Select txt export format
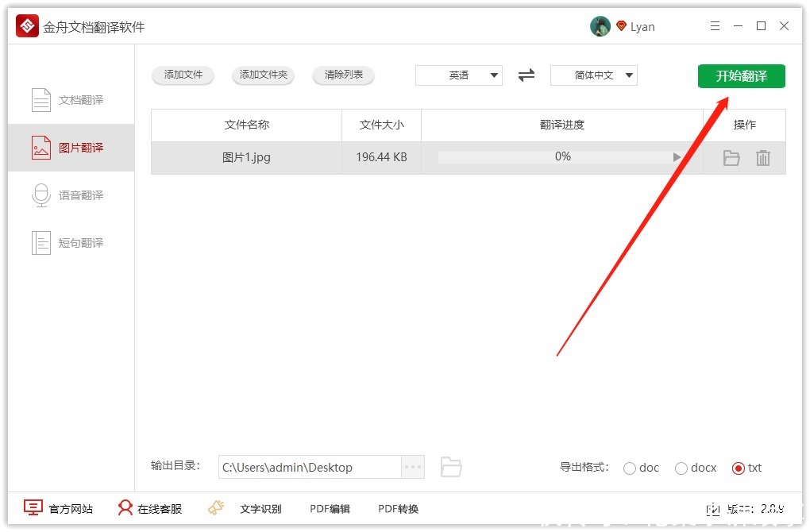Screen dimensions: 810x532 tap(735, 468)
